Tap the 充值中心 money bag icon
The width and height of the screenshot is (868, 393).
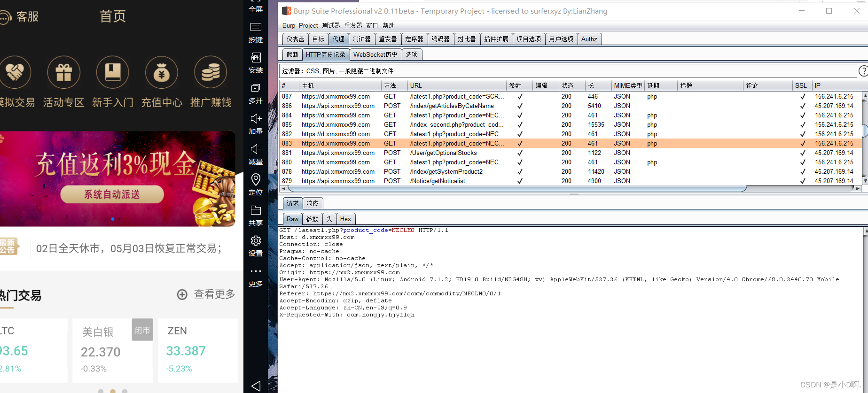162,72
